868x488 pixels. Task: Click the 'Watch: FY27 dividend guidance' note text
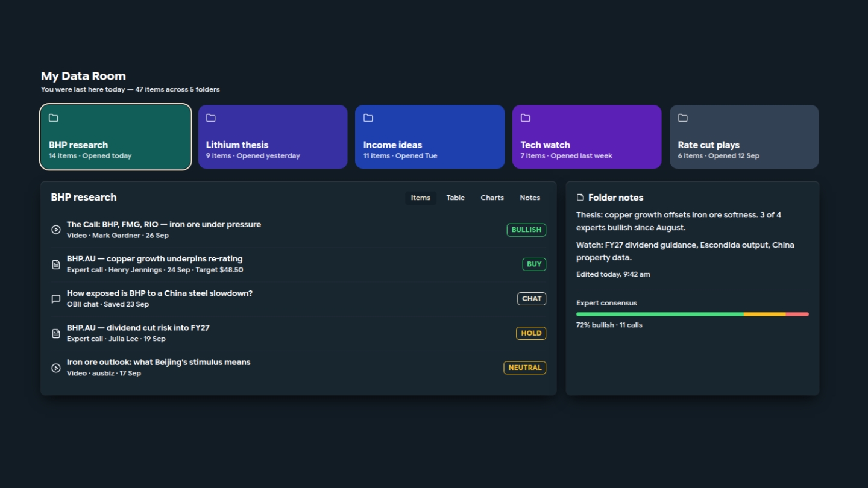pyautogui.click(x=685, y=251)
